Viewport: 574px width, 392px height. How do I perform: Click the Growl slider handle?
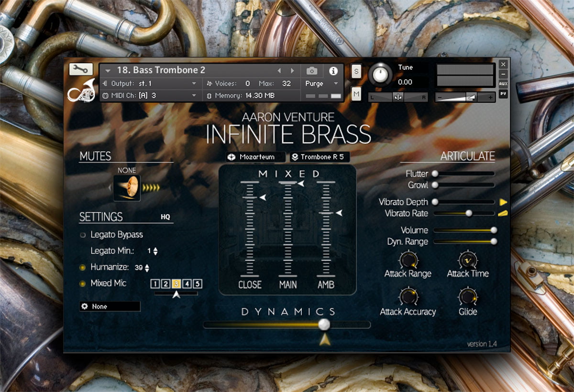[435, 185]
